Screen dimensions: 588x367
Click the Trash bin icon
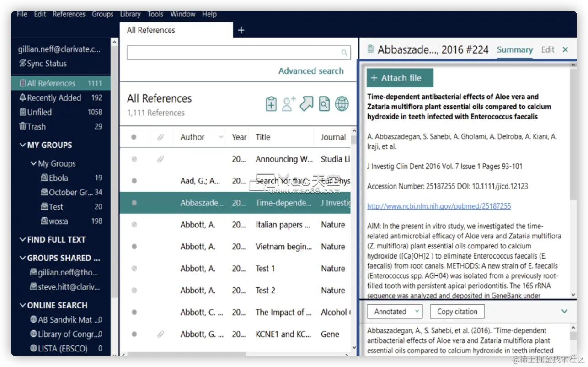22,126
